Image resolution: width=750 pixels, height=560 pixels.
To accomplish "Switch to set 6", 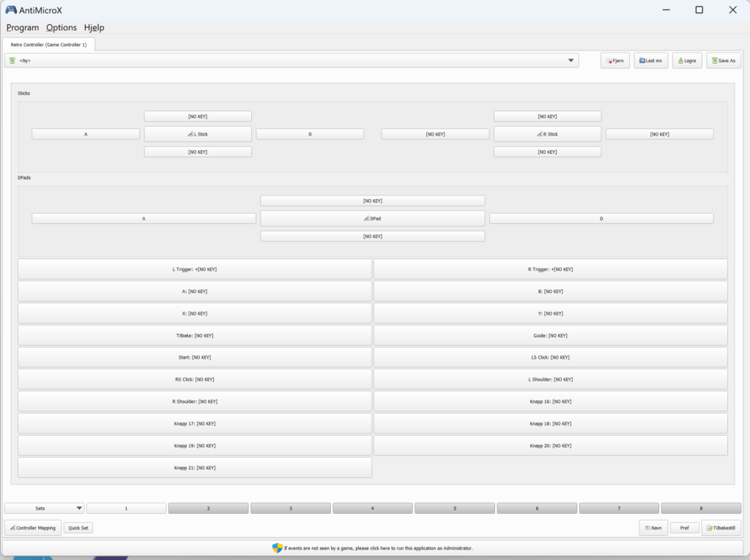I will point(537,508).
